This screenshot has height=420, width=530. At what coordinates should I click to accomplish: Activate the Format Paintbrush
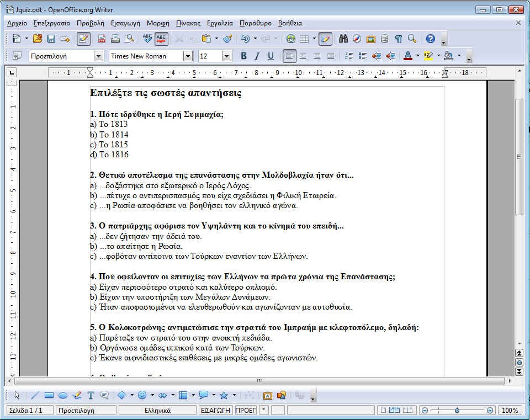click(227, 39)
